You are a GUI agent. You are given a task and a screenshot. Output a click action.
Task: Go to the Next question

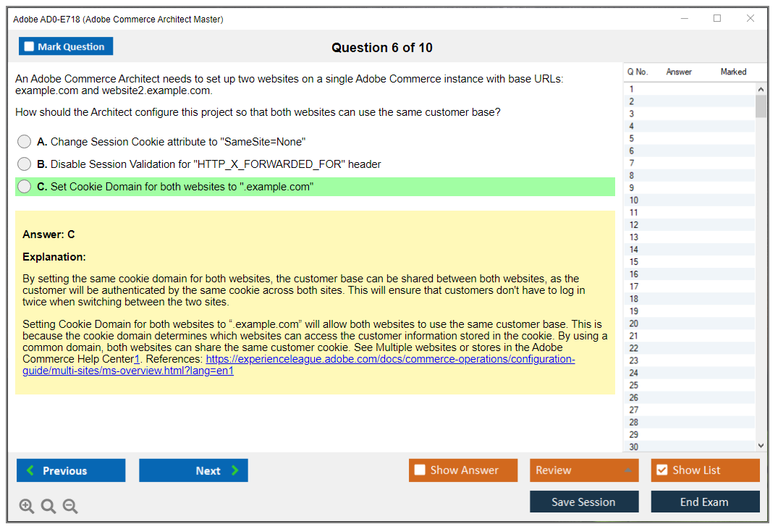pos(193,470)
